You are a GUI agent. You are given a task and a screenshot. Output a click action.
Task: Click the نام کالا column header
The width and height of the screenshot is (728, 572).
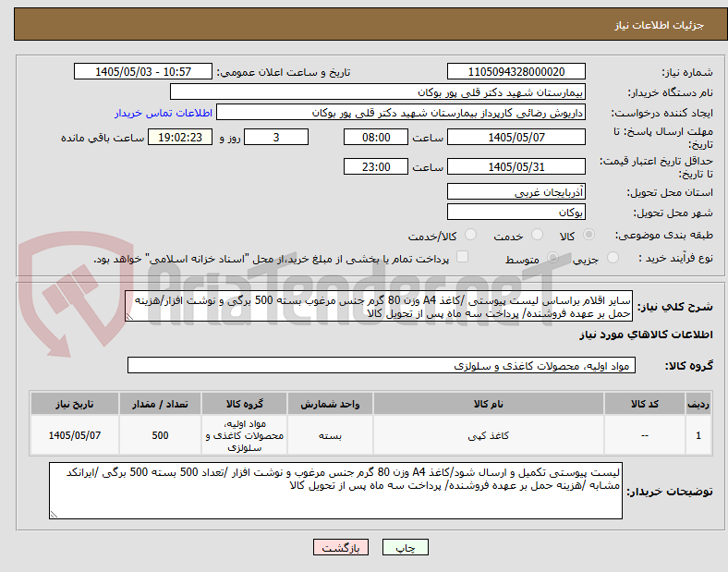[489, 404]
